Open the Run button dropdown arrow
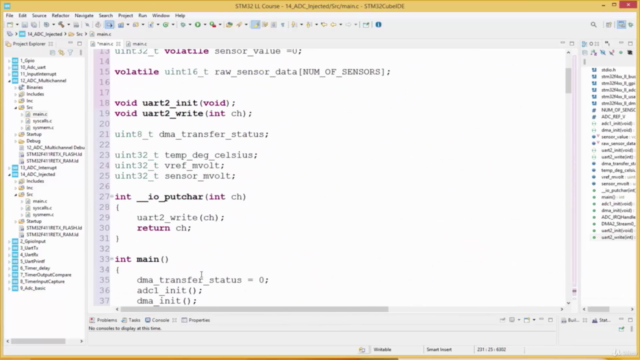The image size is (640, 360). [x=205, y=25]
